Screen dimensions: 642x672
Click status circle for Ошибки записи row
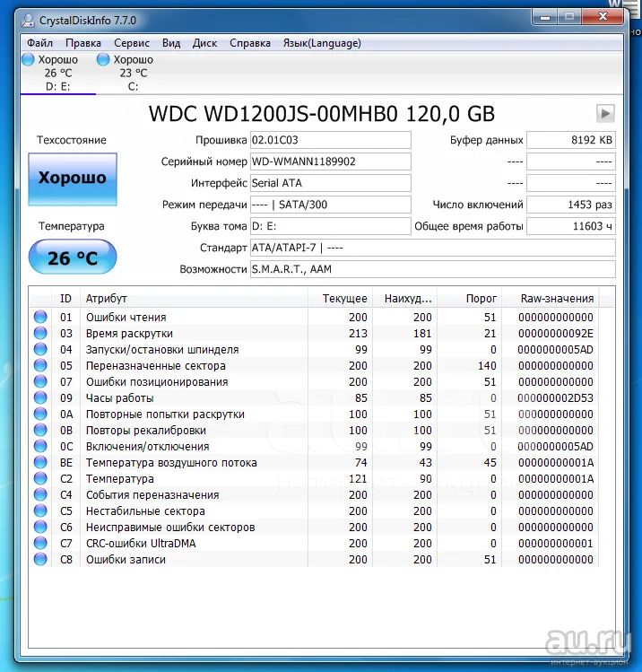40,559
